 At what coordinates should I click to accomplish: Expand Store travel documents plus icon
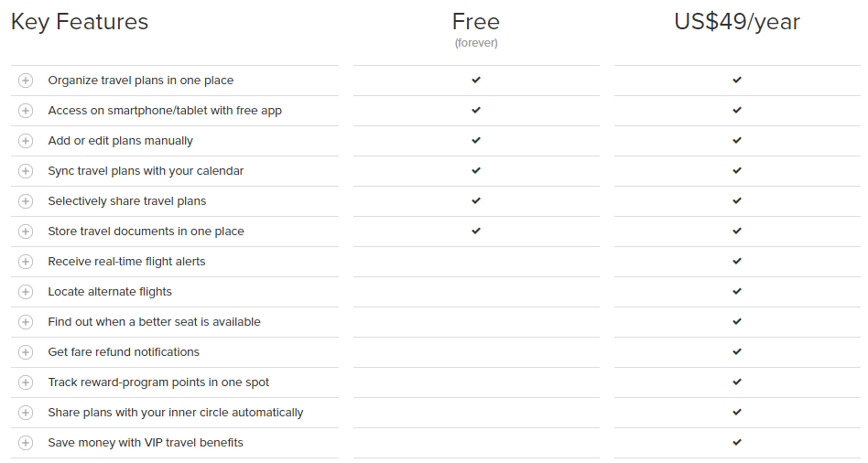(x=26, y=231)
